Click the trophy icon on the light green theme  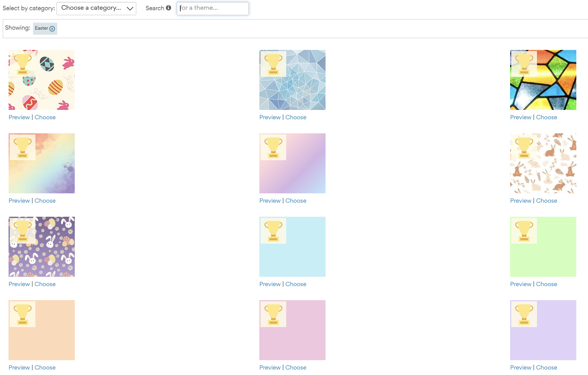pos(524,230)
